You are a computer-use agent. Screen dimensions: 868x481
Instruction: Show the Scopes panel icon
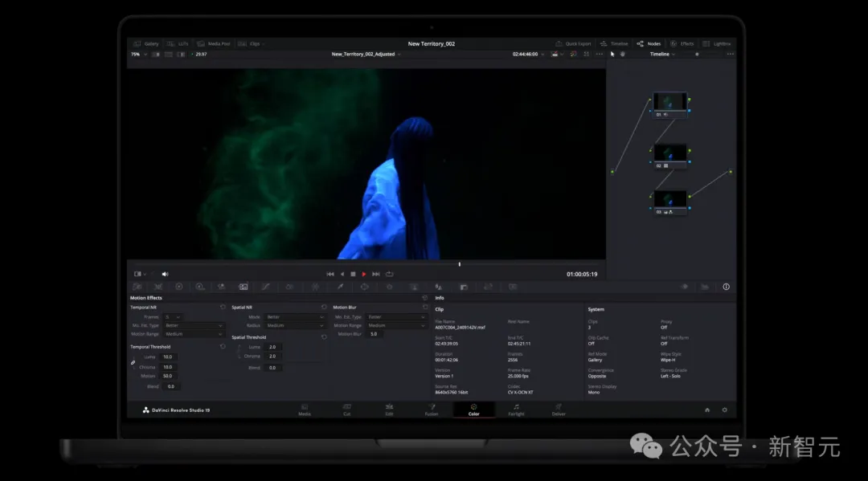coord(705,287)
